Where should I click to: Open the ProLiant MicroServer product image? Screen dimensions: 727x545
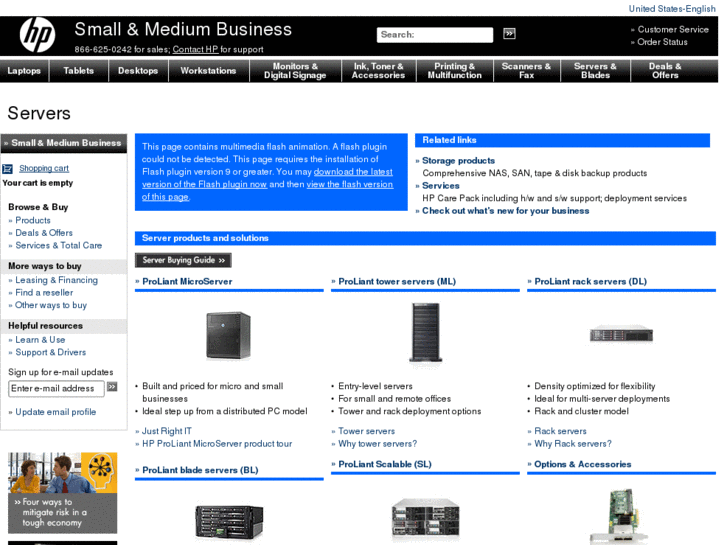coord(229,335)
